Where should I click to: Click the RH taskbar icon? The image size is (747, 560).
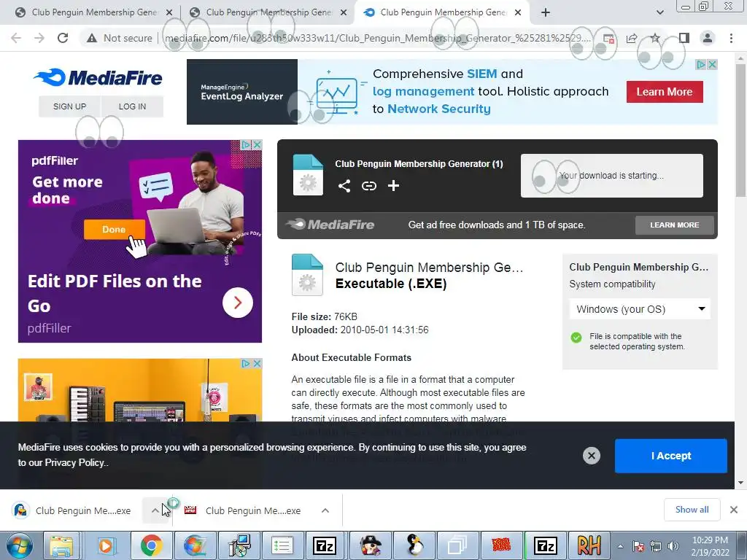pos(589,545)
